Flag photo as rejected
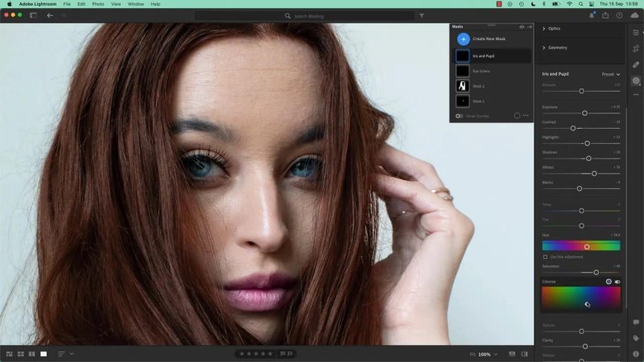Image resolution: width=644 pixels, height=362 pixels. coord(290,354)
